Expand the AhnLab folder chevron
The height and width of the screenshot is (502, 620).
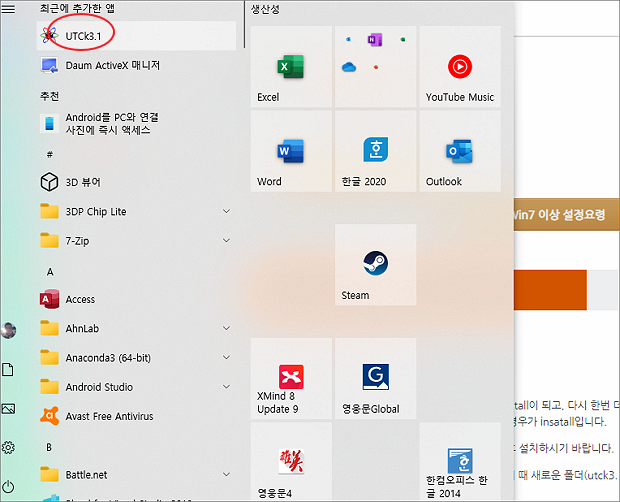coord(227,328)
